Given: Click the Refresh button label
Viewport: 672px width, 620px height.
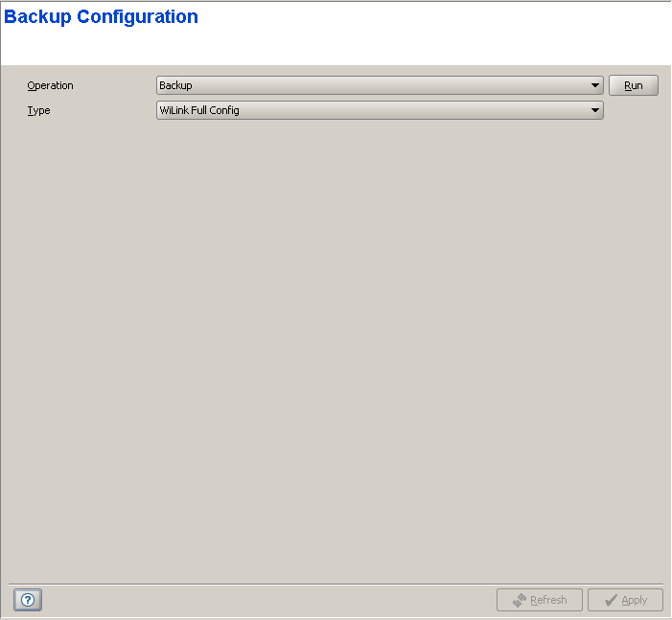Looking at the screenshot, I should click(548, 600).
